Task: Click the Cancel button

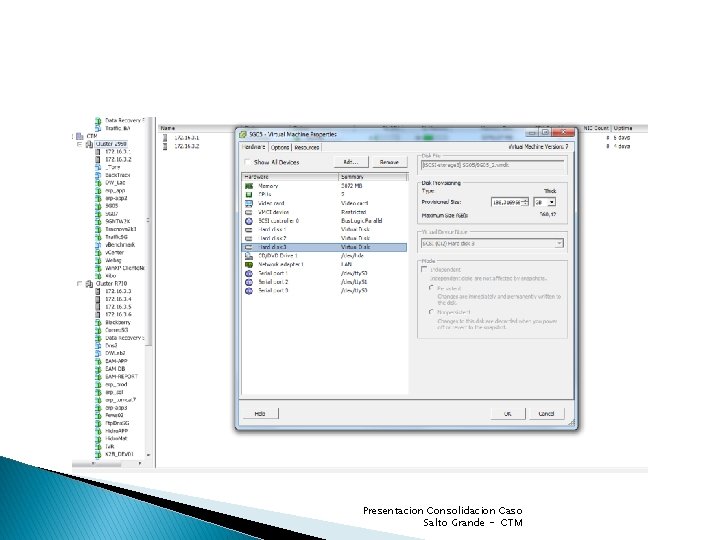Action: 546,414
